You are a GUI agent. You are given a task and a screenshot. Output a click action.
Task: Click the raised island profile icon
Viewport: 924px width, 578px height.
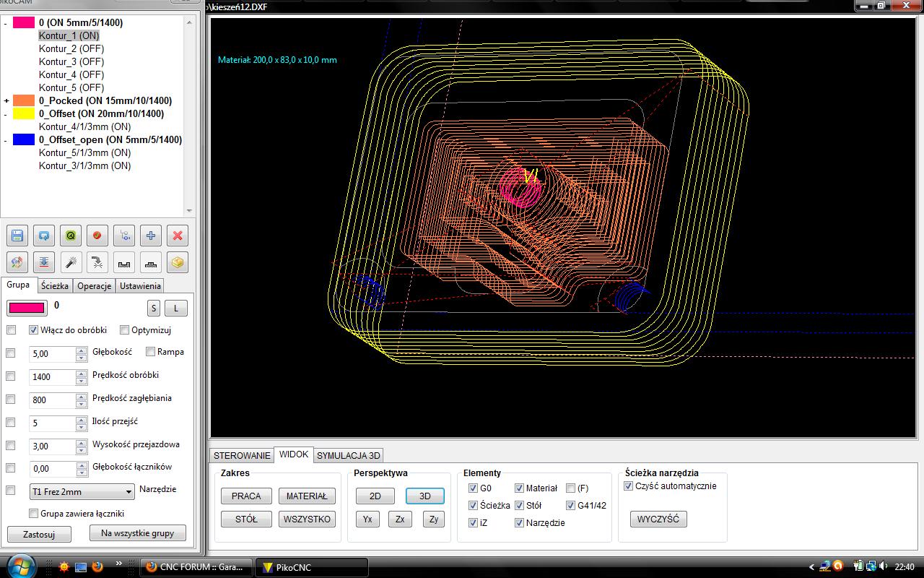151,262
